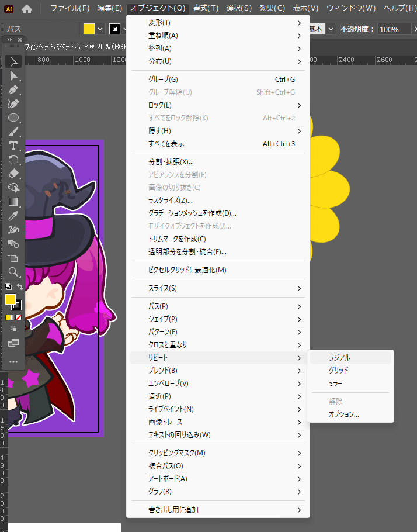
Task: Choose 分割・拡張(X)... item
Action: tap(218, 162)
